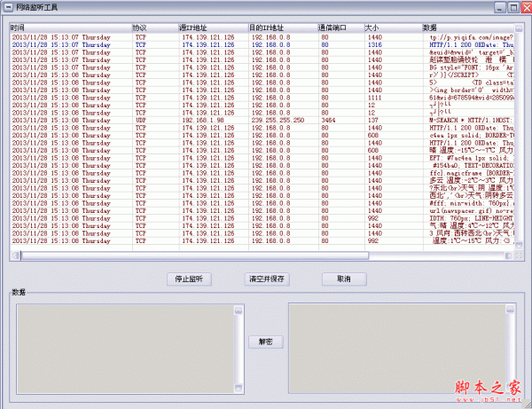This screenshot has height=409, width=532.
Task: Click port value 3464
Action: pyautogui.click(x=328, y=120)
